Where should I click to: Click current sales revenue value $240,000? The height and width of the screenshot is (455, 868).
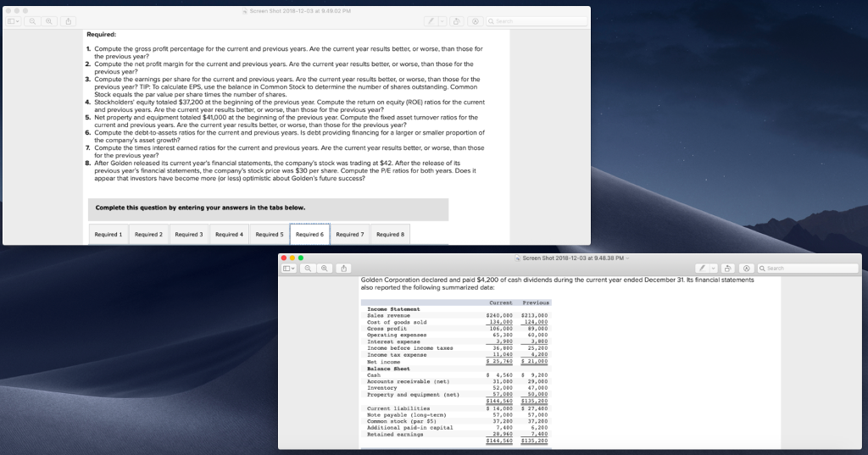click(x=499, y=315)
